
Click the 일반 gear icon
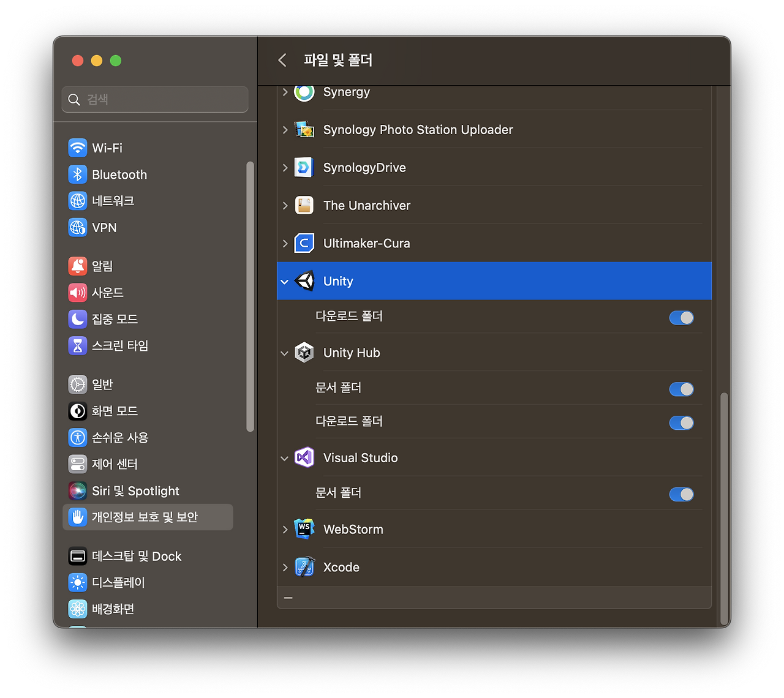[78, 385]
